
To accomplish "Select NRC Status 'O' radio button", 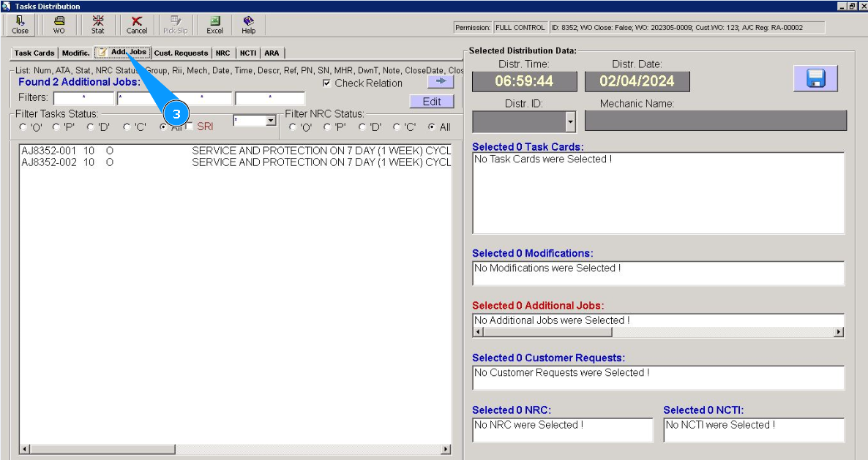I will coord(292,127).
